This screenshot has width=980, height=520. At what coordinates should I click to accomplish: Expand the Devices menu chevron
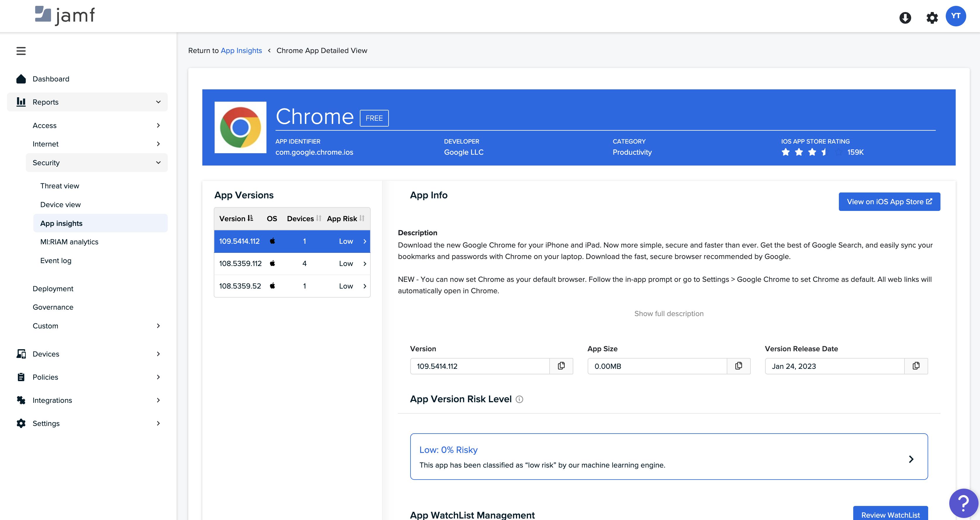click(158, 354)
